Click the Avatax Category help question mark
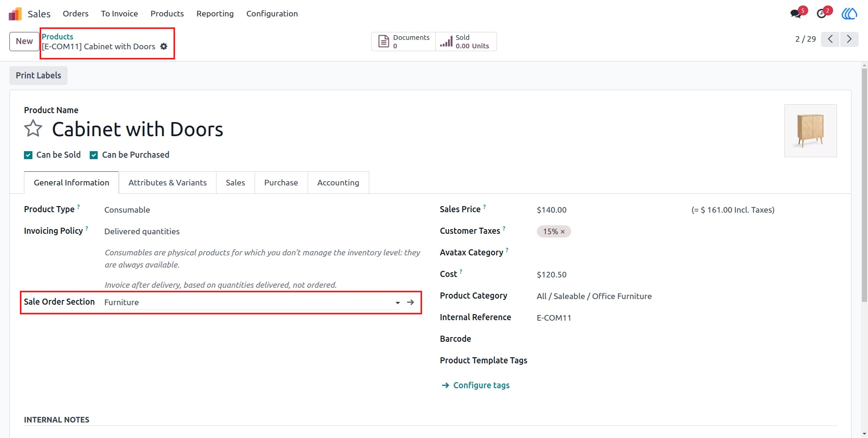The width and height of the screenshot is (868, 438). [507, 250]
